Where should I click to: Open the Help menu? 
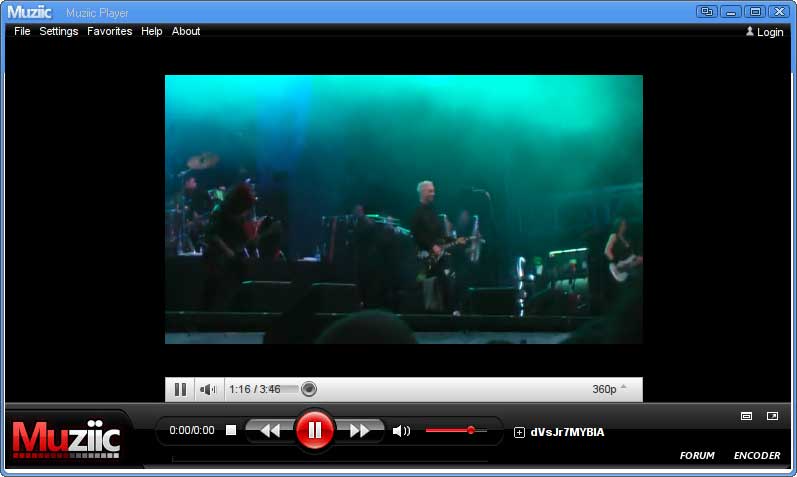click(x=151, y=31)
